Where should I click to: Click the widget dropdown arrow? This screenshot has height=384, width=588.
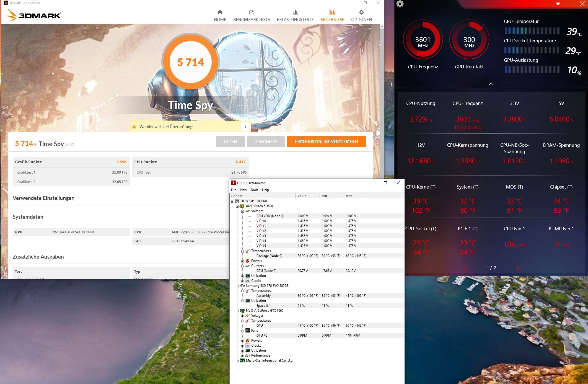(x=558, y=4)
